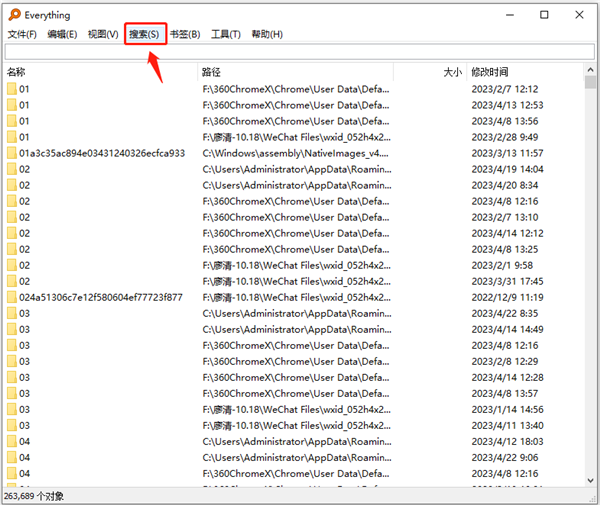The height and width of the screenshot is (505, 600).
Task: Click folder icon of 02 dated 2023/4/8 12:16
Action: 12,201
